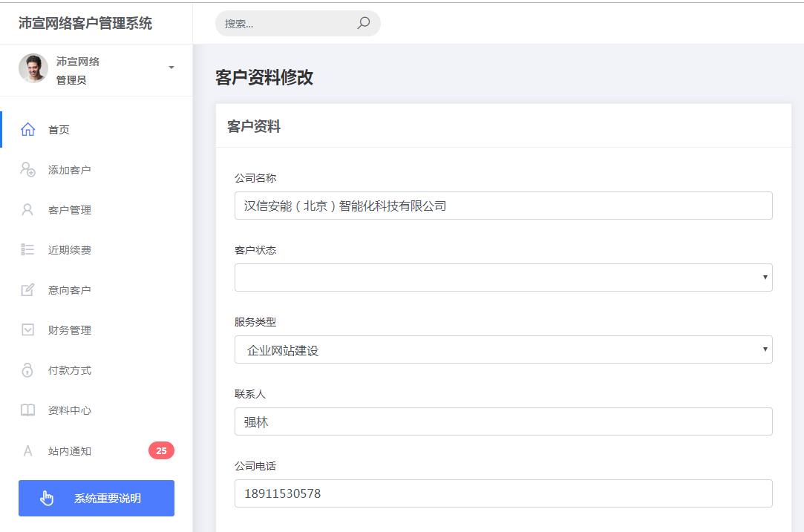
Task: Click the 近期续费 list icon
Action: pos(27,249)
